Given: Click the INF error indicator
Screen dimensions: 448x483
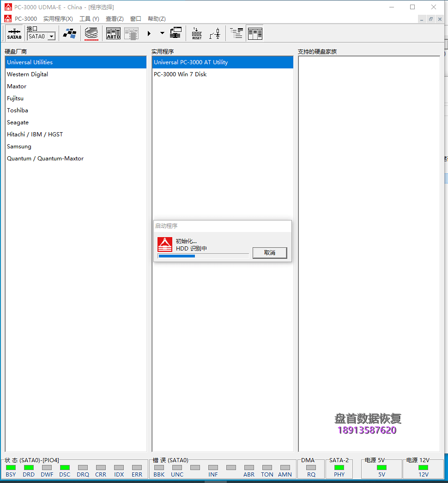Looking at the screenshot, I should 213,468.
